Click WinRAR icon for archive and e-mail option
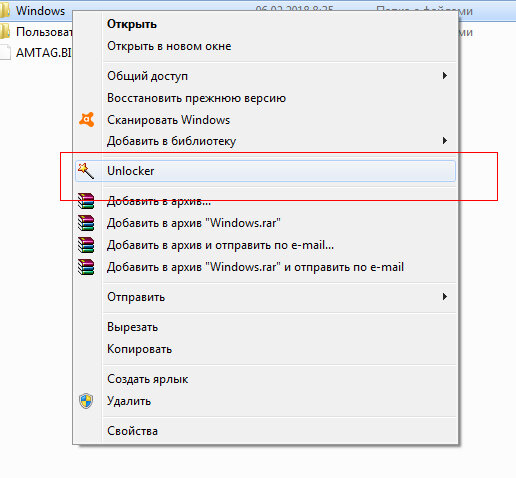 tap(86, 245)
